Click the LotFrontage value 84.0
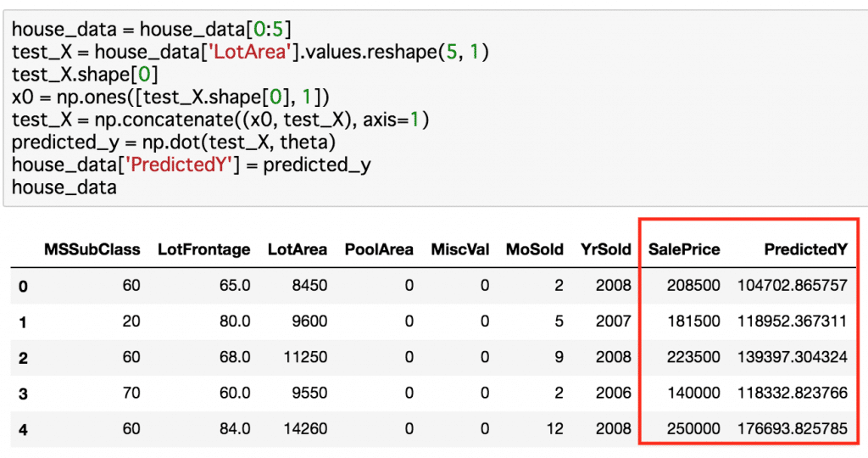Viewport: 868px width, 458px height. [x=235, y=428]
